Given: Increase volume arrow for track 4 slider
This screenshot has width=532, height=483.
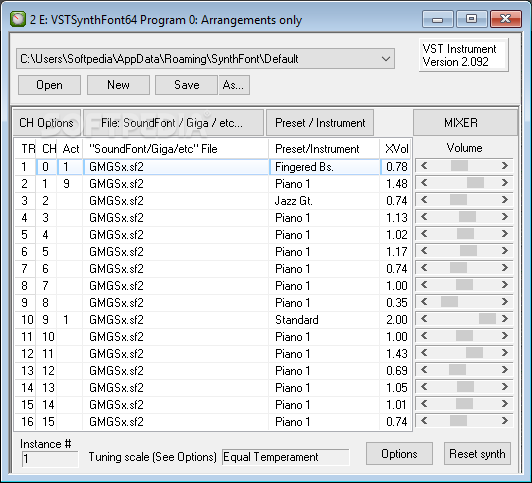Looking at the screenshot, I should [x=505, y=216].
